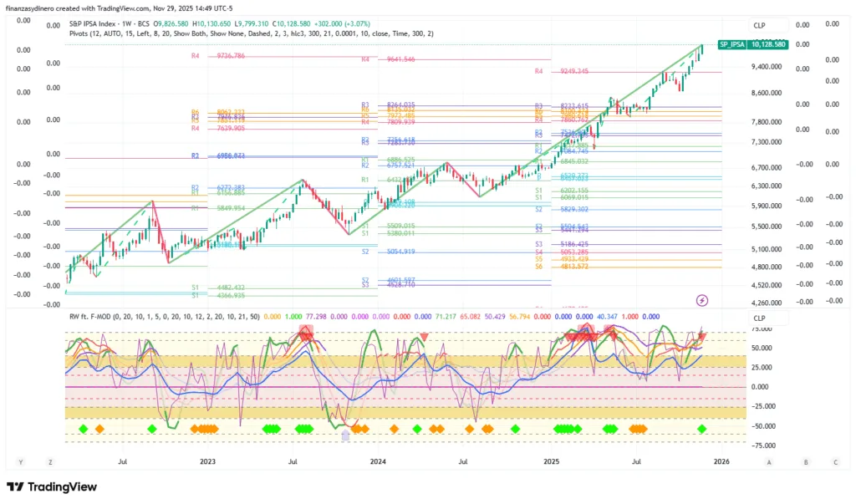This screenshot has height=504, width=856.
Task: Click the TradingView logo at bottom left
Action: (x=52, y=487)
